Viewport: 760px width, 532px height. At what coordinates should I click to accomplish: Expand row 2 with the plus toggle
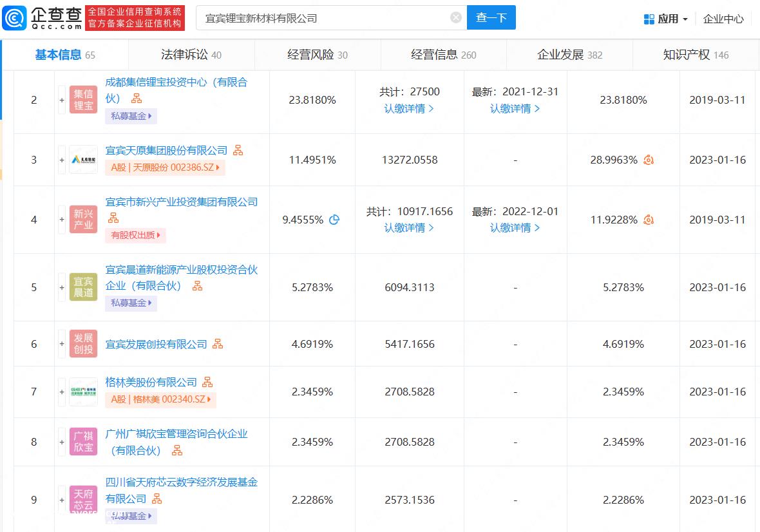point(62,100)
